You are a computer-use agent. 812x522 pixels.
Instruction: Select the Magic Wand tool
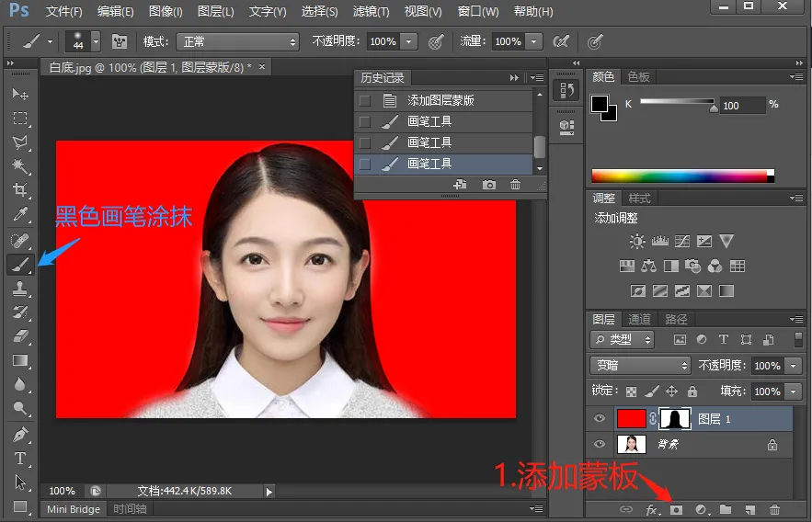19,166
